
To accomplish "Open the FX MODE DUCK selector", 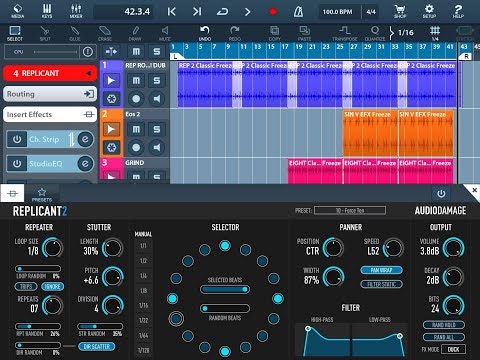I will [453, 349].
